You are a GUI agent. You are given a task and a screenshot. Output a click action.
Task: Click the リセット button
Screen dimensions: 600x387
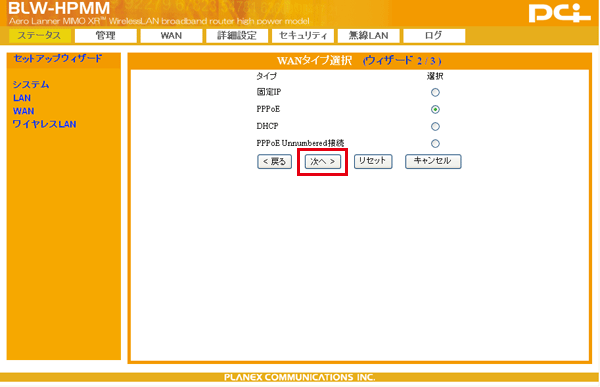click(x=373, y=161)
